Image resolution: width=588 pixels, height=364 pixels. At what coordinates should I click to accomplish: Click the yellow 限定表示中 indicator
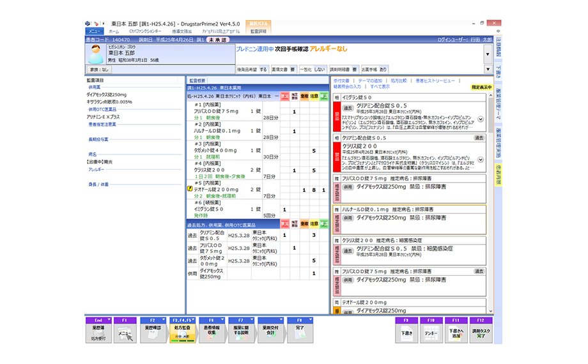point(482,86)
